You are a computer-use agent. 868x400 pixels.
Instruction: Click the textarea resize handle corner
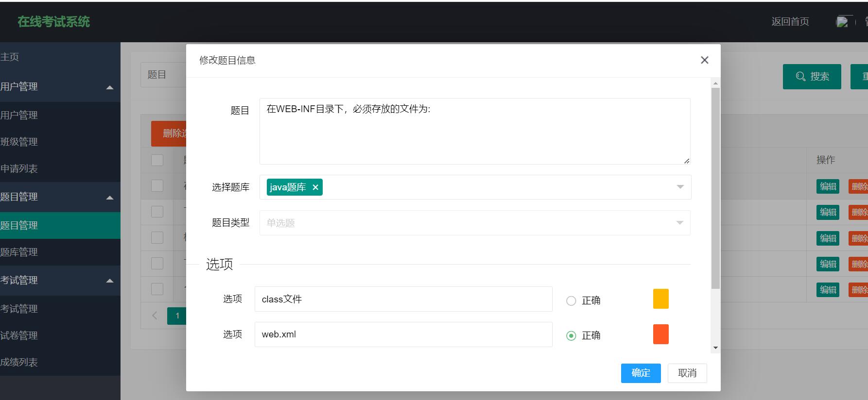686,161
